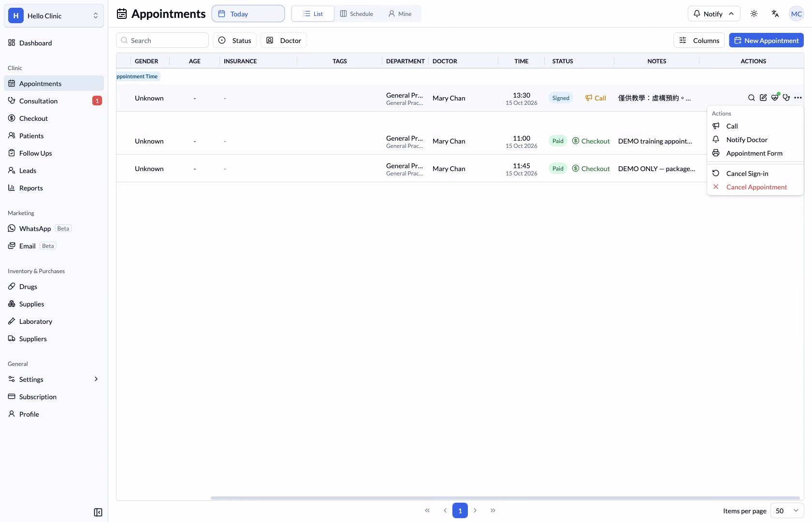The image size is (812, 522).
Task: Expand the Settings submenu in the sidebar
Action: (54, 379)
